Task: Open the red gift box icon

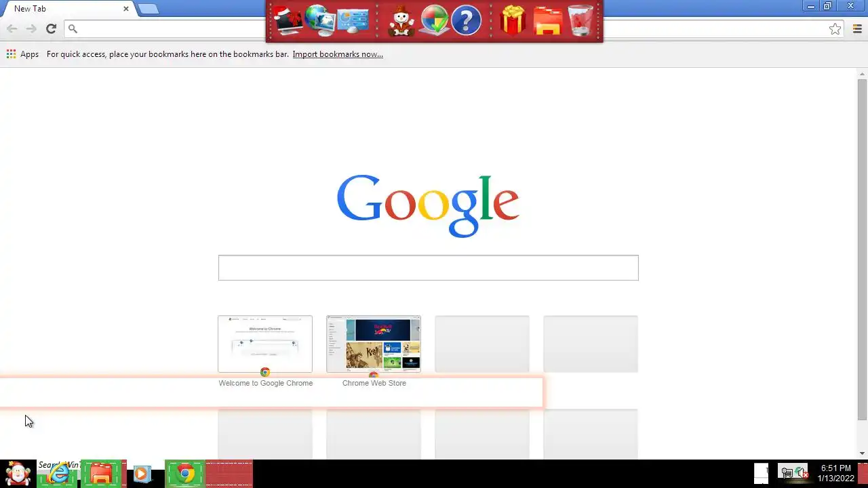Action: 513,20
